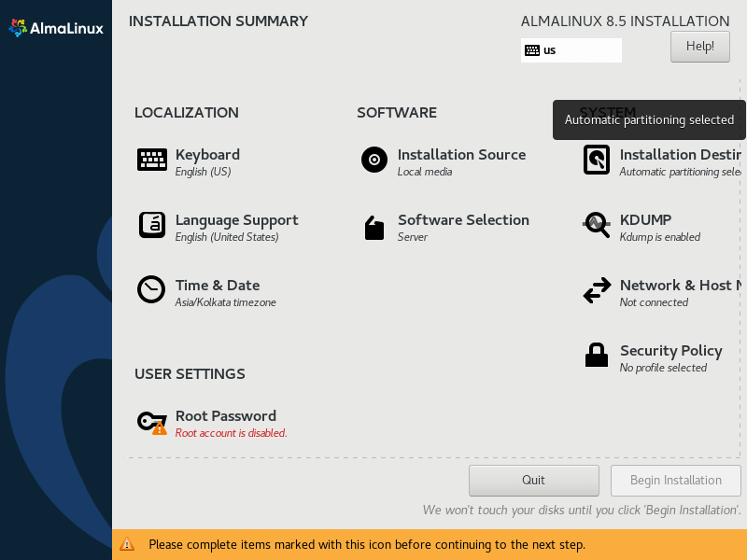Click the 'Kdump is enabled' text
Image resolution: width=747 pixels, height=560 pixels.
[660, 237]
